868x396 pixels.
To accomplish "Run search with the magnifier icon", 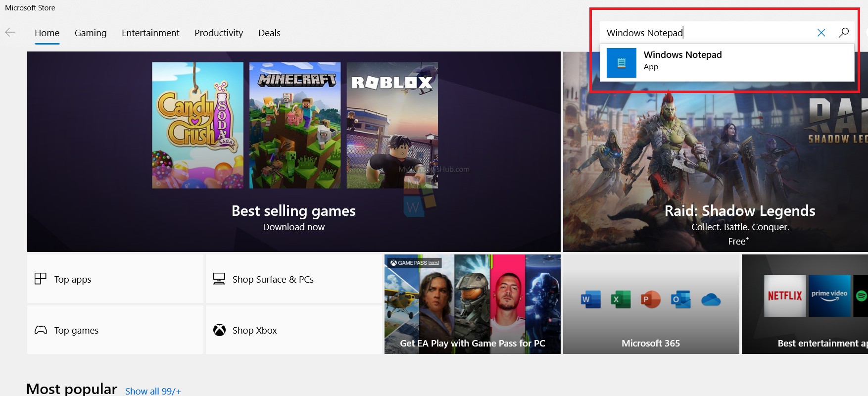I will click(x=844, y=33).
